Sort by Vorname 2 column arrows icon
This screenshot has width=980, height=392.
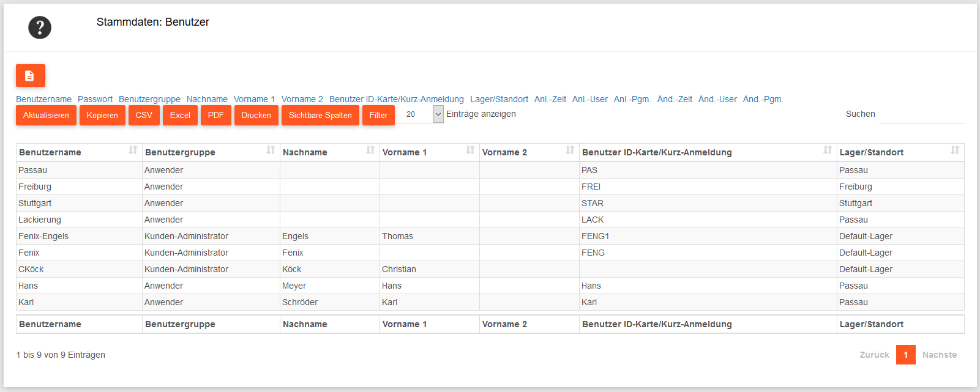570,150
